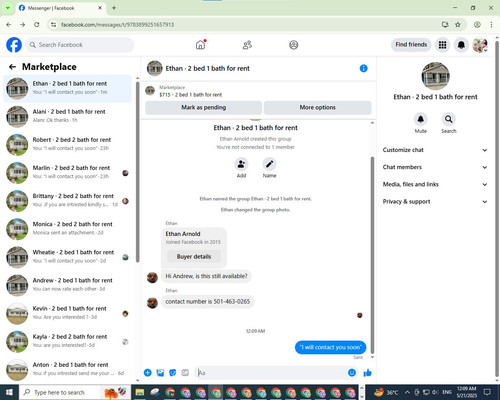Open Anton - 2 bed 1 bath conversation

point(68,369)
